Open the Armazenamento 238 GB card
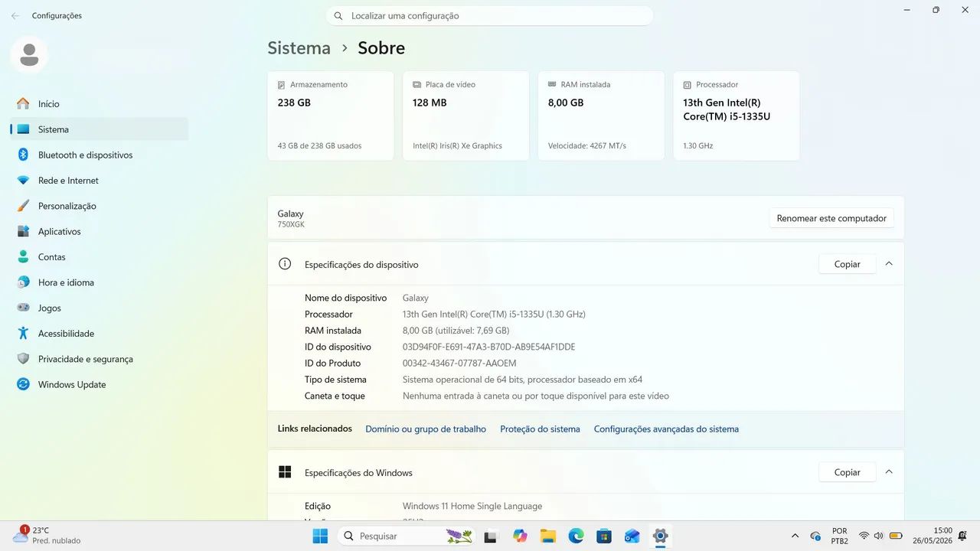The image size is (980, 551). point(330,116)
